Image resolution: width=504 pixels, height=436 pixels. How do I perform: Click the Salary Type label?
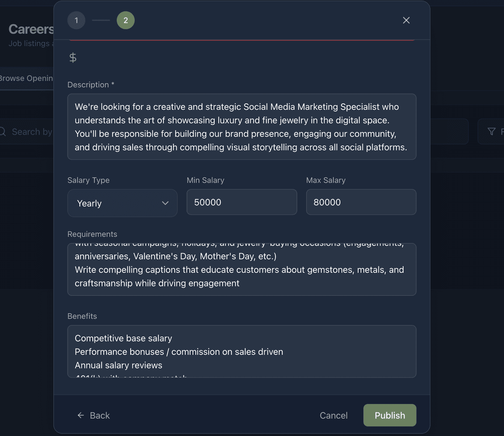pyautogui.click(x=88, y=180)
